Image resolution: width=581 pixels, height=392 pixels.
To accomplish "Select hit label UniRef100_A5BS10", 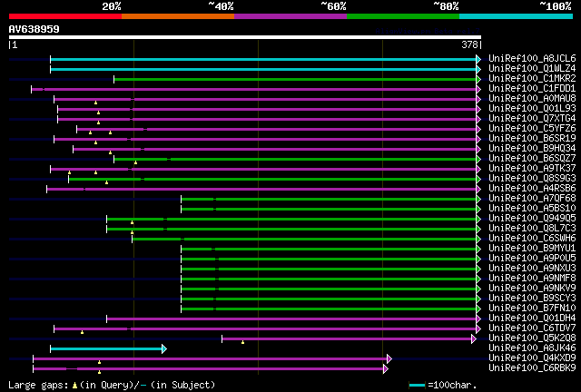I will (x=532, y=208).
